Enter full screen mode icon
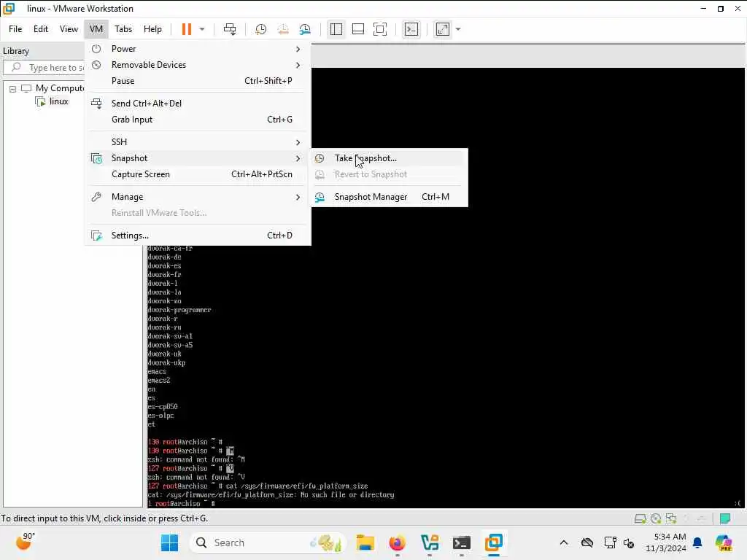 [x=379, y=29]
